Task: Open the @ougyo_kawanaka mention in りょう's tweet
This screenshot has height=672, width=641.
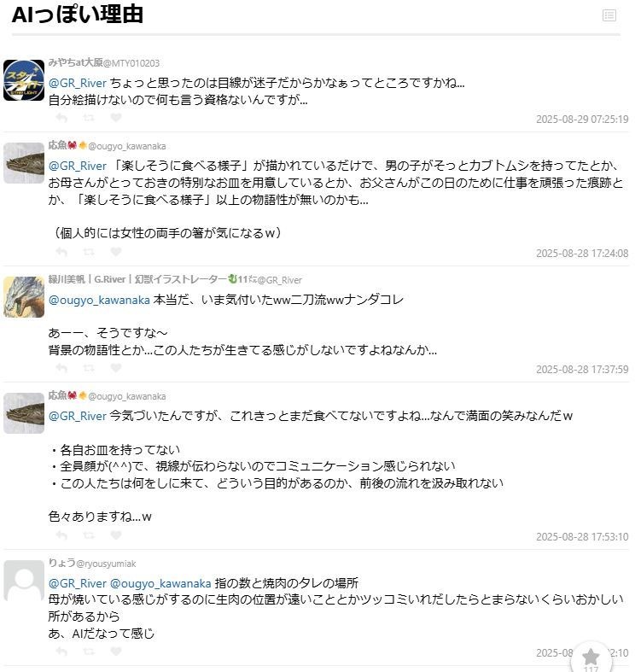Action: 160,583
